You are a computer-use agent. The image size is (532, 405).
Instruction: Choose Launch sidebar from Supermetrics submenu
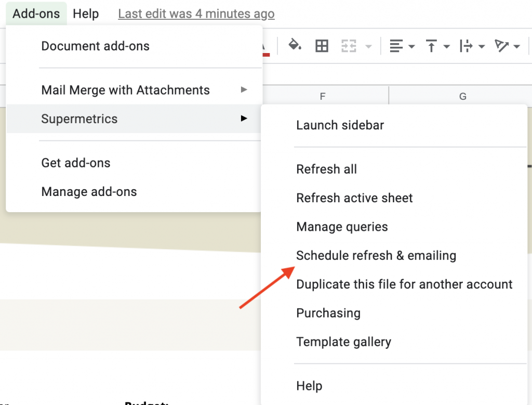coord(340,125)
